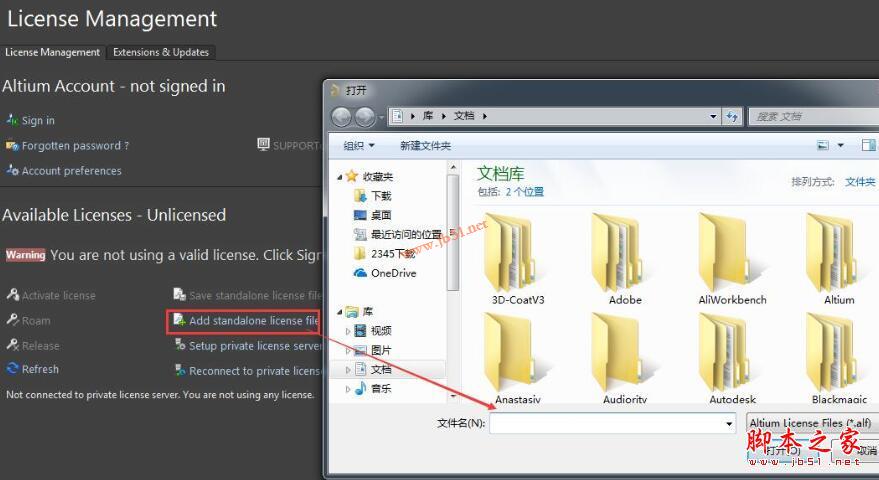
Task: Open the 组织 organize dropdown
Action: (x=359, y=146)
